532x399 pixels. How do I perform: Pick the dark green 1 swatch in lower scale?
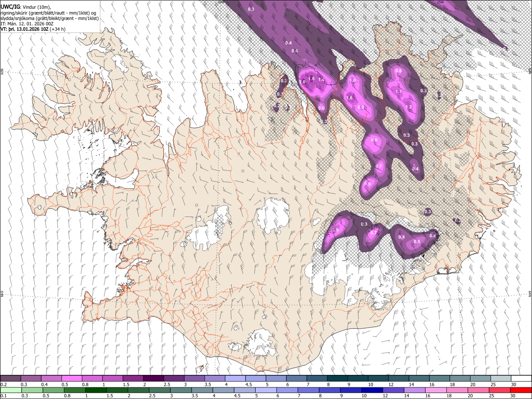click(96, 390)
